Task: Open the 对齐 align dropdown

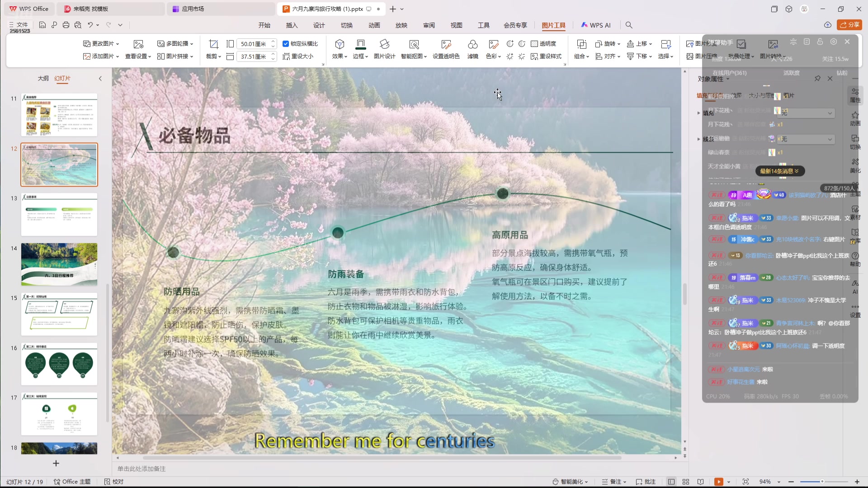Action: (608, 56)
